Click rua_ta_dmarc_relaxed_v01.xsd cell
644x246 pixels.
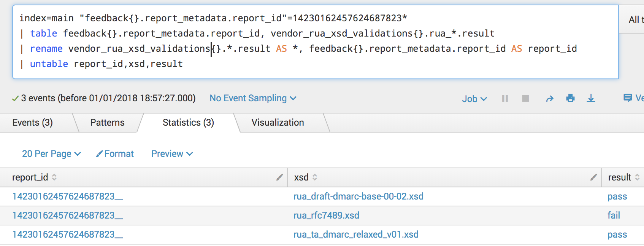click(356, 235)
